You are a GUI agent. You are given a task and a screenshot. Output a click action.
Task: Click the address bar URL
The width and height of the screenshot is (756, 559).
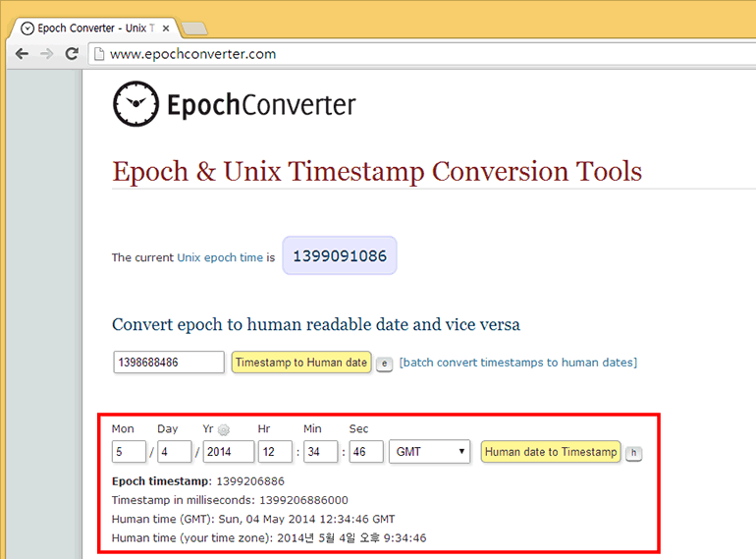tap(192, 54)
